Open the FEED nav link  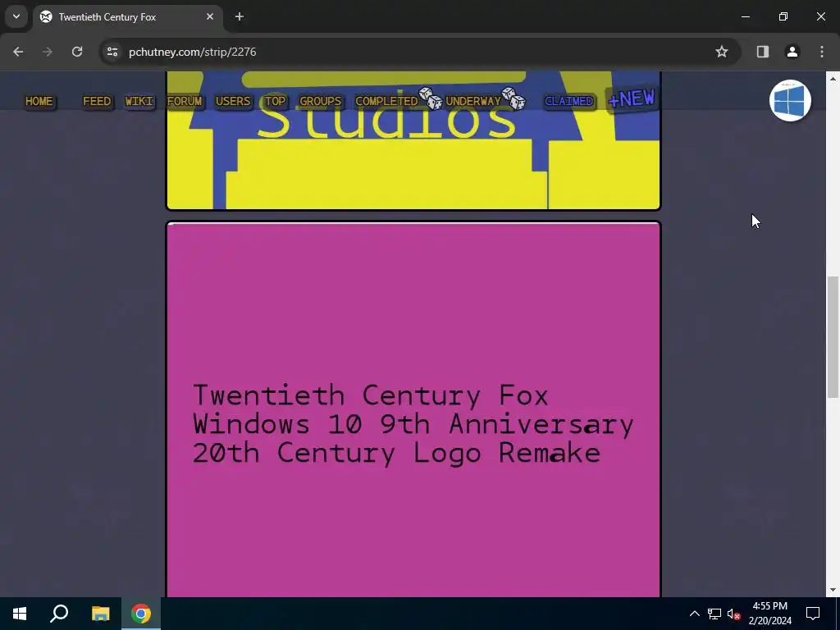tap(97, 101)
